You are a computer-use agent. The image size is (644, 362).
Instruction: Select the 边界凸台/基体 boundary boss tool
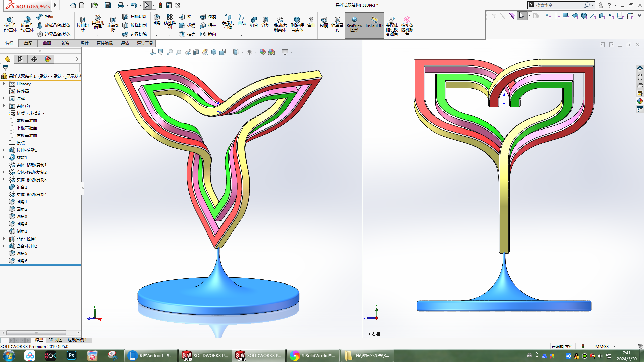(x=54, y=34)
